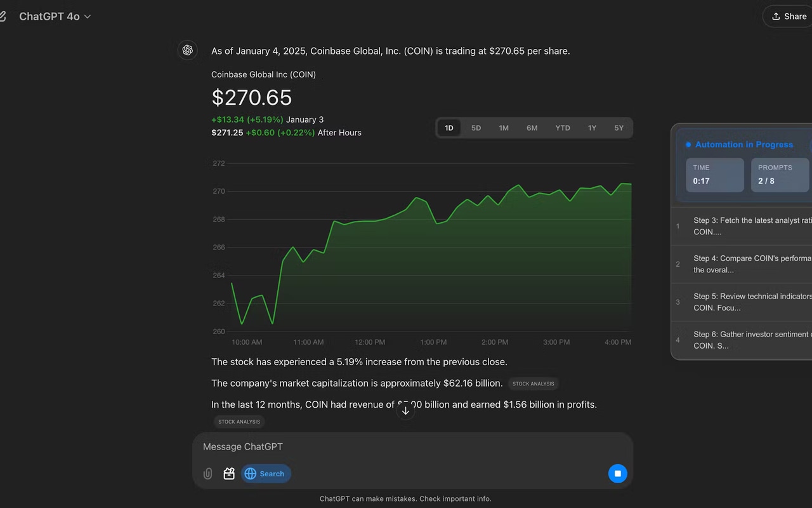Select the 6M chart range
812x508 pixels.
[x=532, y=128]
